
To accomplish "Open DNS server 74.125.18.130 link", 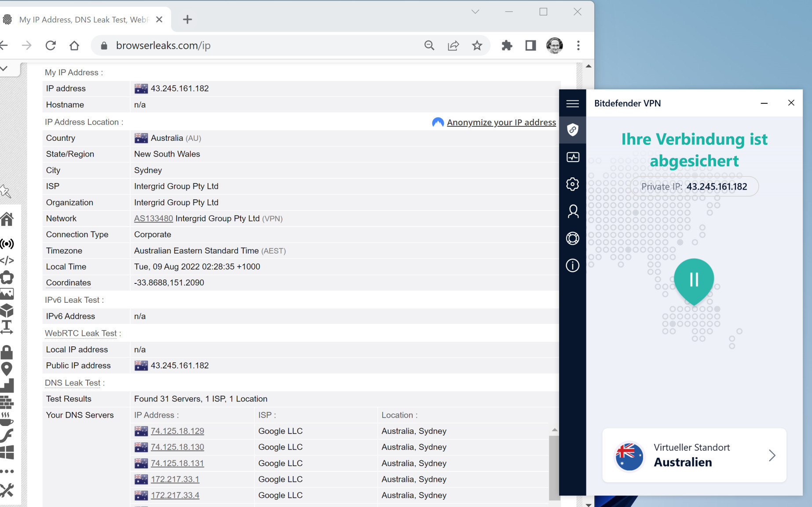I will (177, 447).
